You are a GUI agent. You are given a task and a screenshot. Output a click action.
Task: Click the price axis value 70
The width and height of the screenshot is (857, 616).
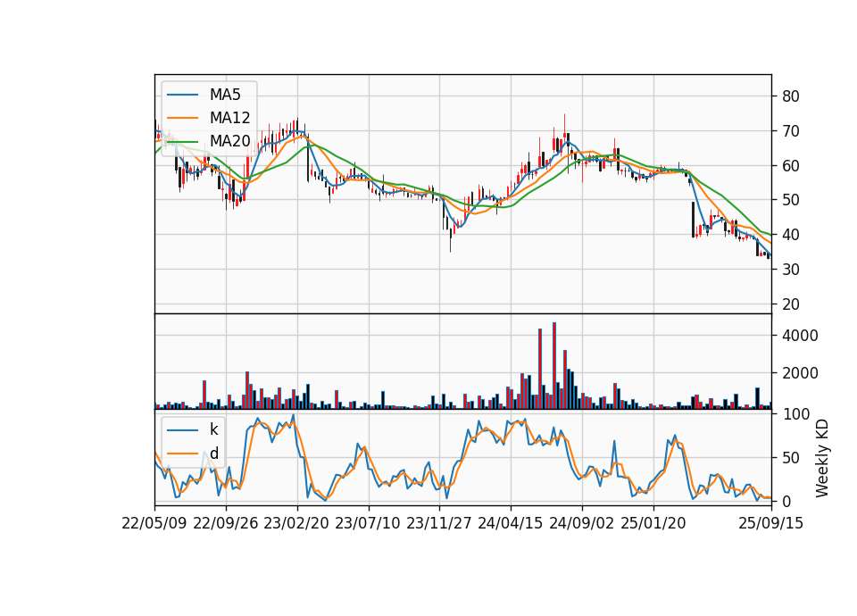[790, 131]
